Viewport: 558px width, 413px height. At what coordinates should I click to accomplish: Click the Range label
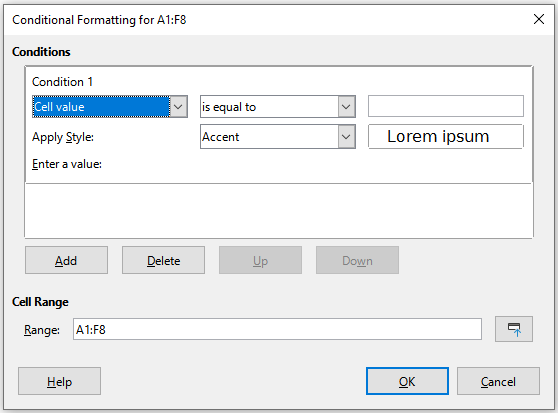(42, 330)
